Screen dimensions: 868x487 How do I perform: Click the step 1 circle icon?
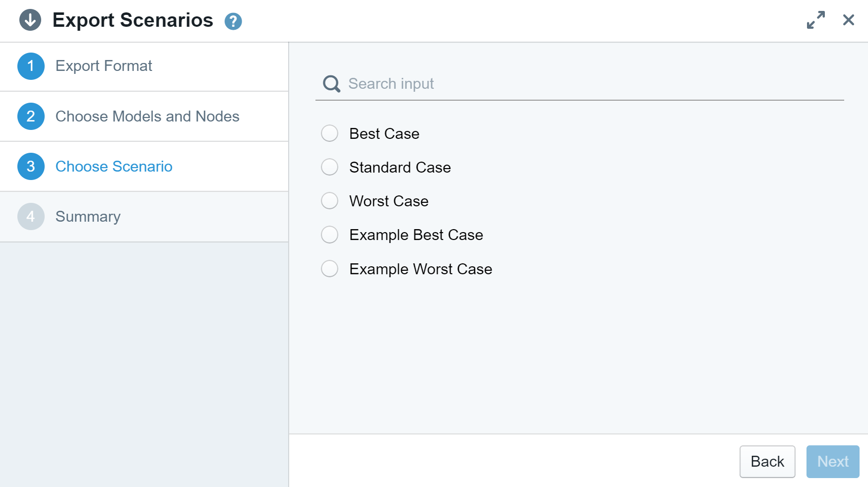click(31, 66)
